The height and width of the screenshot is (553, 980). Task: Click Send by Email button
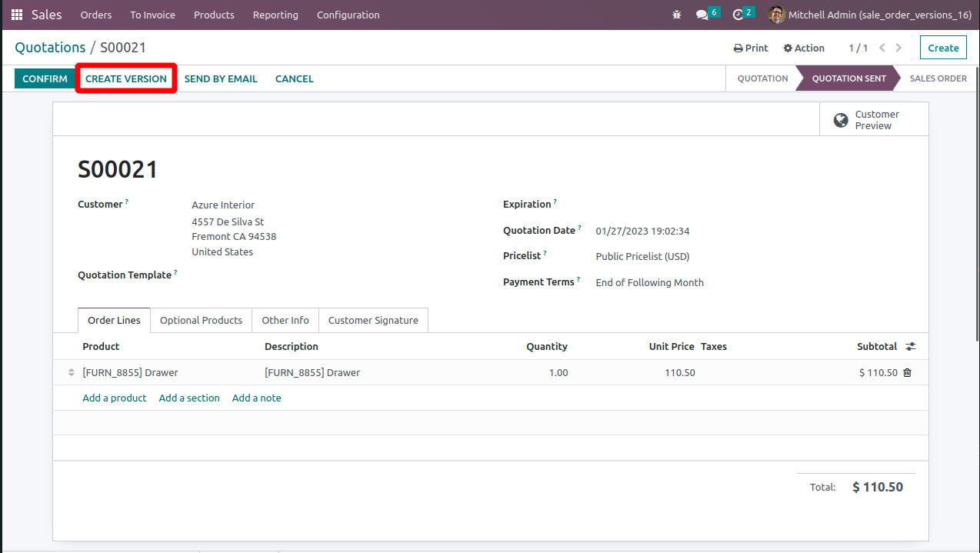tap(221, 78)
